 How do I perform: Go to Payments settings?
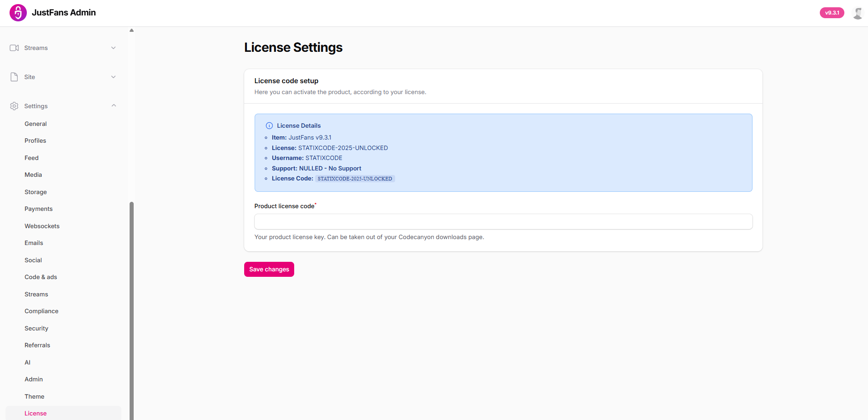[x=39, y=209]
